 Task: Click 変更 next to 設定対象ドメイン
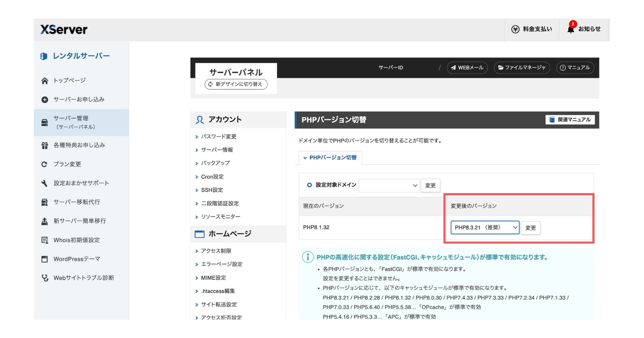430,185
